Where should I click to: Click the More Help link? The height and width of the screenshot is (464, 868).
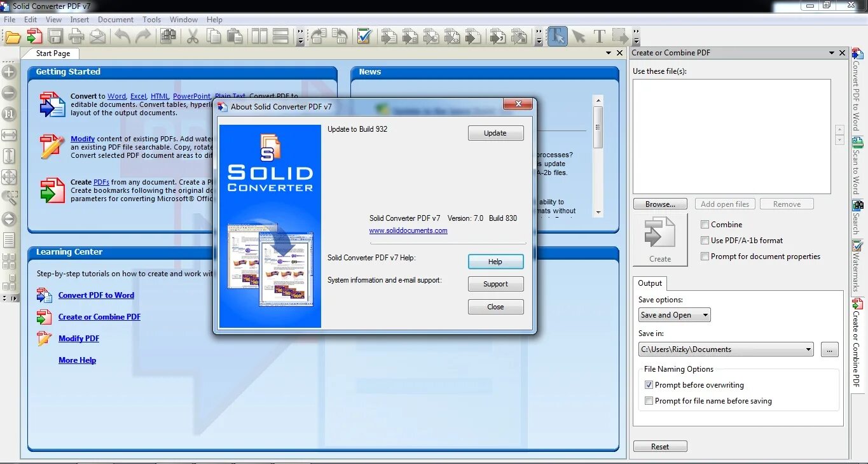pos(77,360)
